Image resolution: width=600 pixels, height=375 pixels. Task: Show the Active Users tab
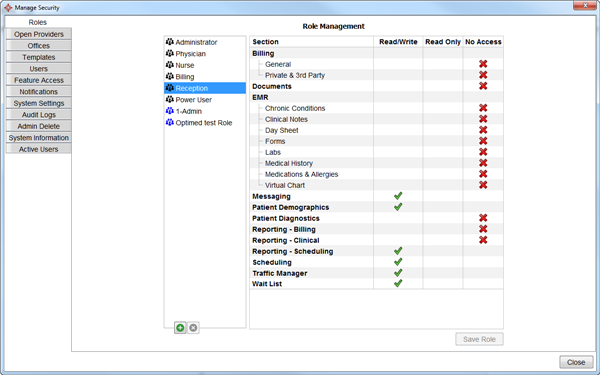click(39, 149)
